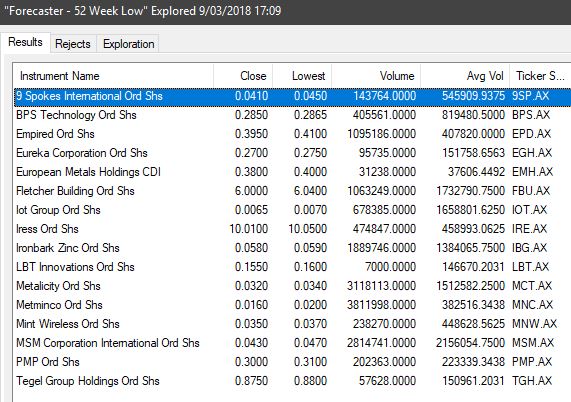Click ticker MCT.AX
The height and width of the screenshot is (402, 571).
click(x=532, y=286)
